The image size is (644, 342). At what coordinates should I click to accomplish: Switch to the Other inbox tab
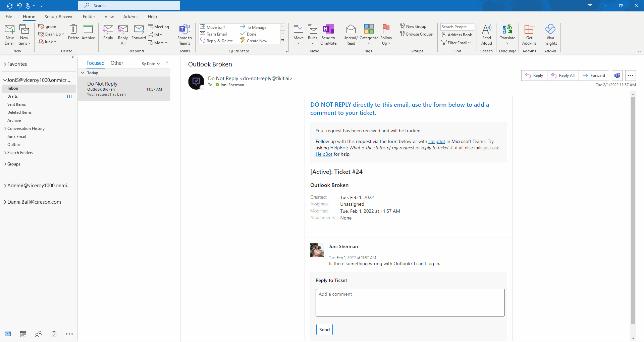pyautogui.click(x=117, y=63)
